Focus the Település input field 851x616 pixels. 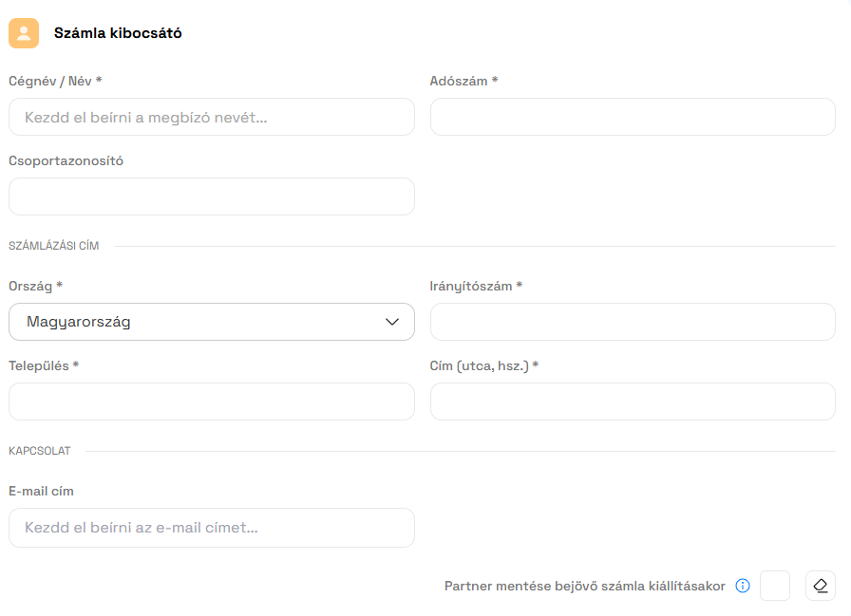[x=212, y=401]
